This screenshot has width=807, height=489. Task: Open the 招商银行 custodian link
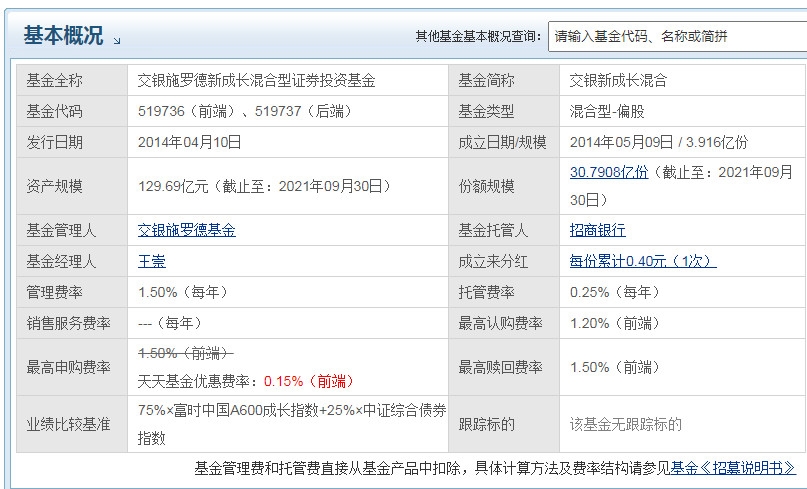597,230
